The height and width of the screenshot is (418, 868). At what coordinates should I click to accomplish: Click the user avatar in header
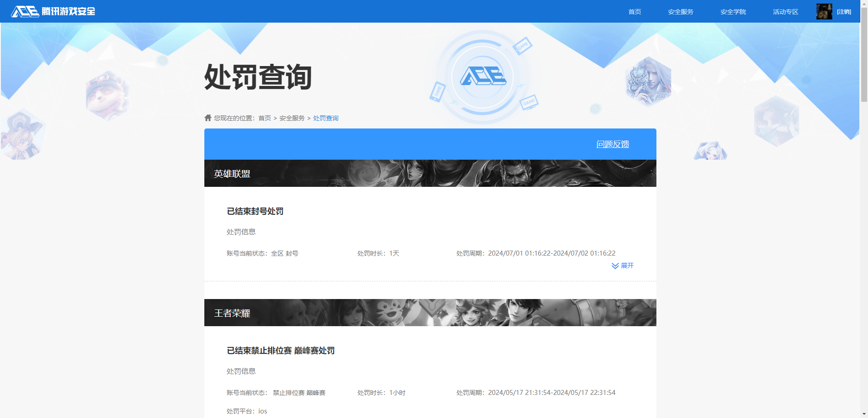click(824, 11)
